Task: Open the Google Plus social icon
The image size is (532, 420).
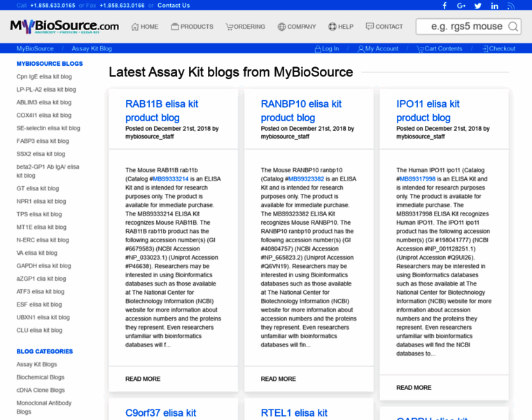Action: tap(461, 6)
